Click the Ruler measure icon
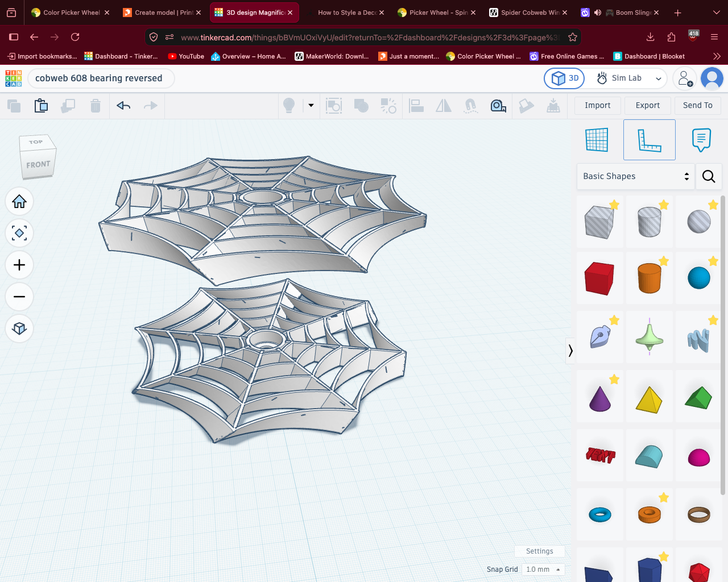The width and height of the screenshot is (728, 582). (498, 106)
